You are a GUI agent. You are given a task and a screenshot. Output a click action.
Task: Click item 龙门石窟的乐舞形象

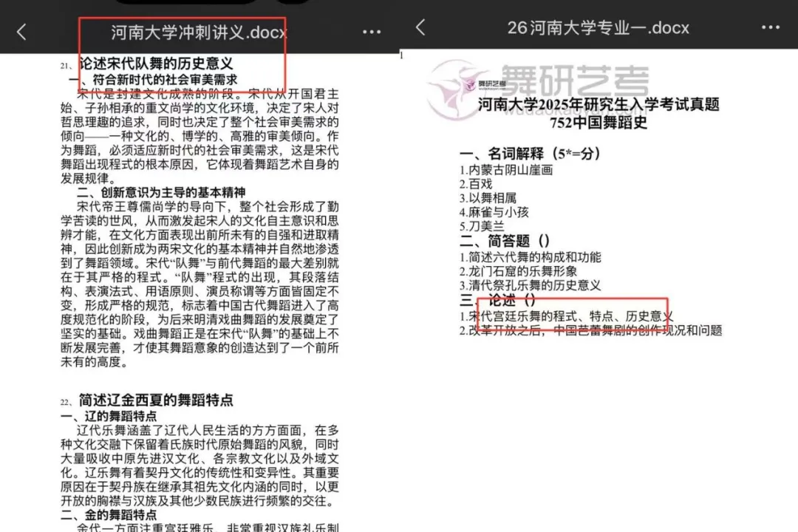point(522,271)
